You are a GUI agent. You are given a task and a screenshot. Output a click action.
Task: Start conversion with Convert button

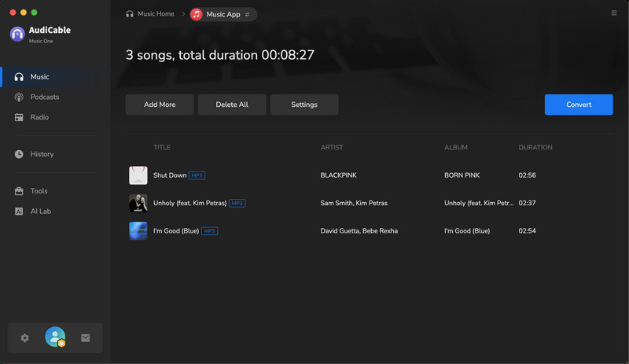point(579,105)
